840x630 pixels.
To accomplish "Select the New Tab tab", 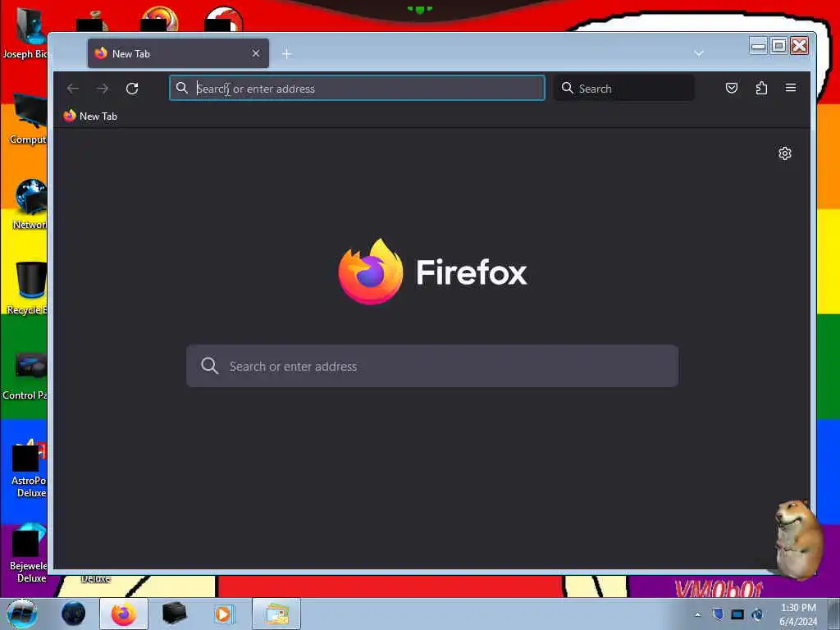I will [178, 53].
